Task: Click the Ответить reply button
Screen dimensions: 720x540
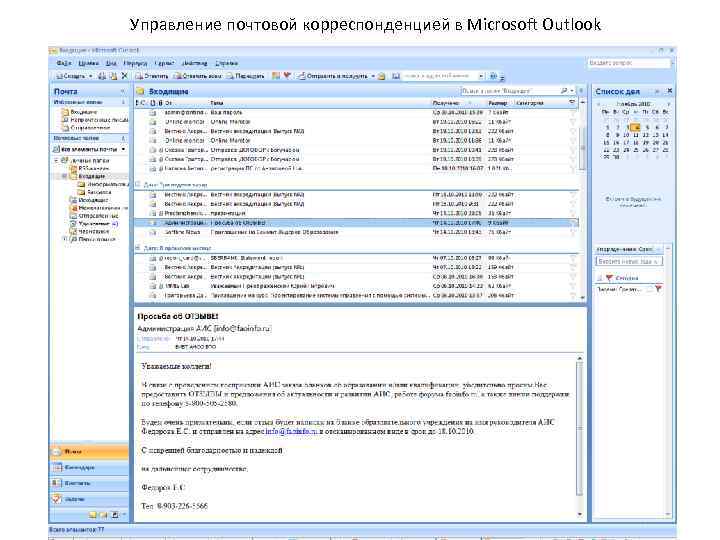Action: click(x=152, y=76)
